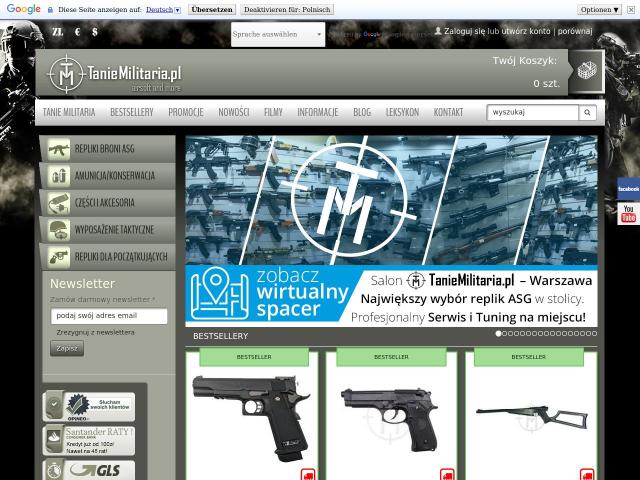Open the shopping cart basket icon
Viewport: 640px width, 480px height.
pos(587,71)
